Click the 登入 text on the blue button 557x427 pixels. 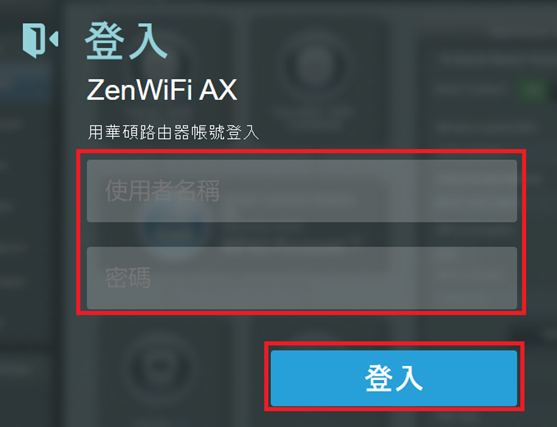click(394, 378)
